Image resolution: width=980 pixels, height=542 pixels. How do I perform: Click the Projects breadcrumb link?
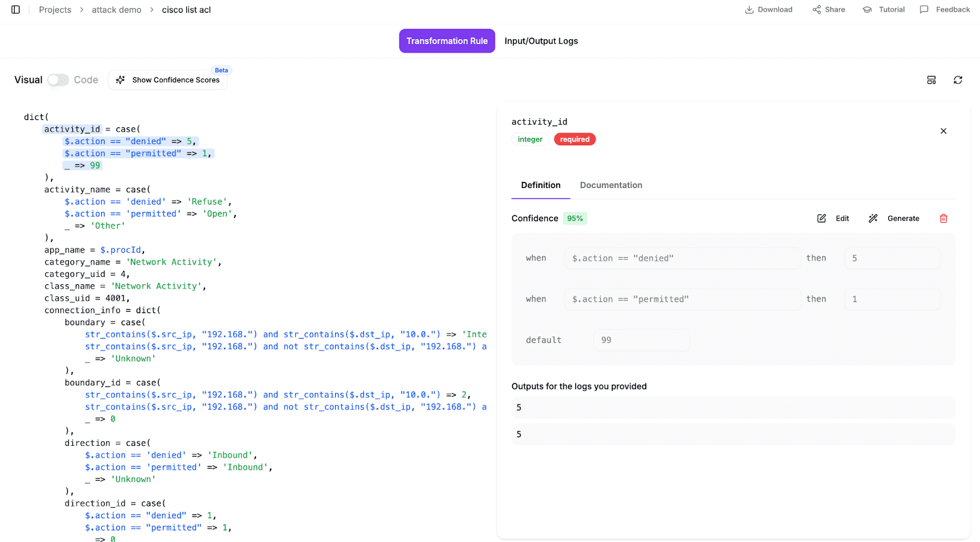click(x=55, y=10)
